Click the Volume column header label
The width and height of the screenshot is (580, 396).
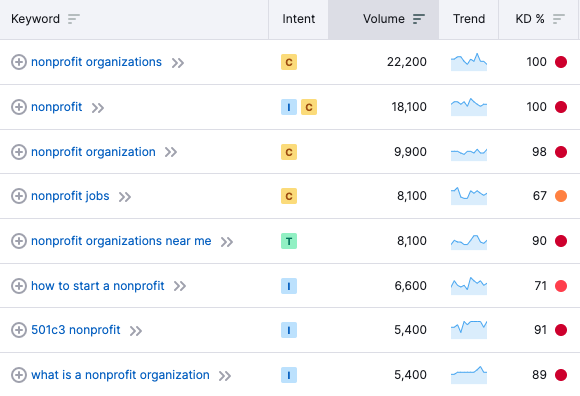coord(384,19)
